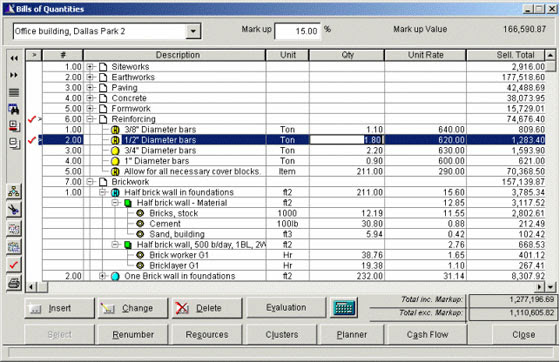Open the project name dropdown arrow
Viewport: 560px width, 362px height.
[x=193, y=31]
